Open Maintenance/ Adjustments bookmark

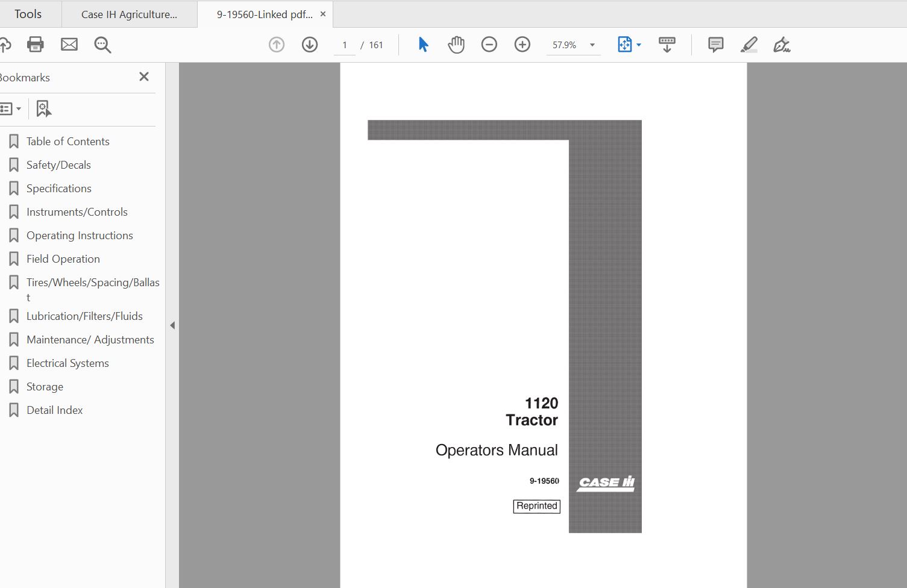[90, 340]
